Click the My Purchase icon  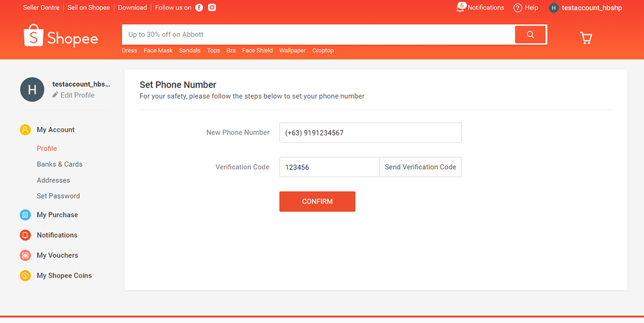(x=25, y=215)
